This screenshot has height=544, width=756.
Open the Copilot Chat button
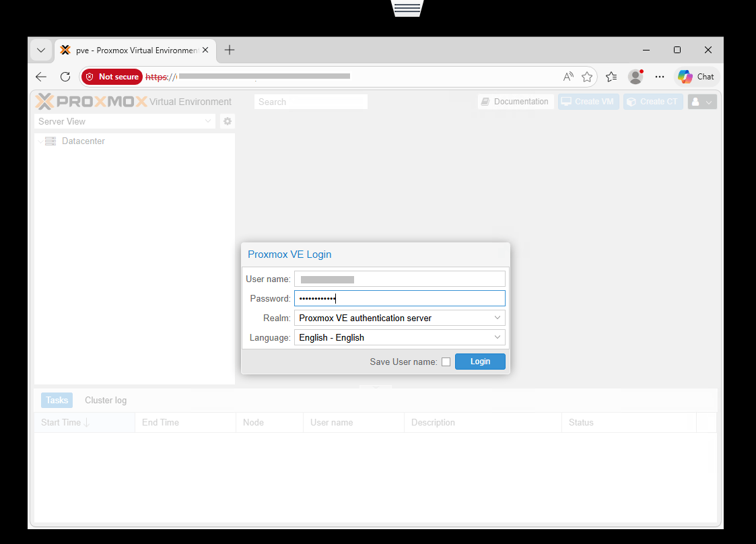(696, 77)
